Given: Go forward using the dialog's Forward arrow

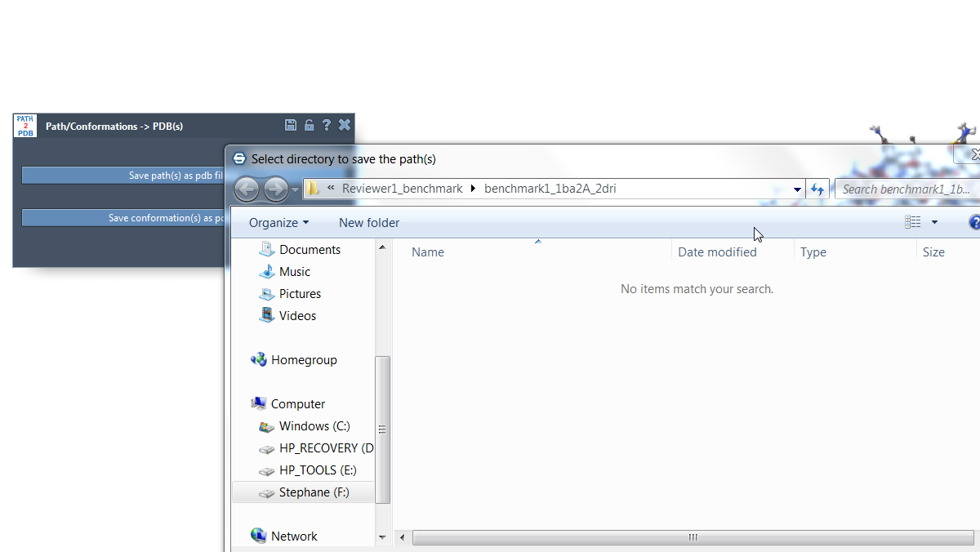Looking at the screenshot, I should click(276, 189).
